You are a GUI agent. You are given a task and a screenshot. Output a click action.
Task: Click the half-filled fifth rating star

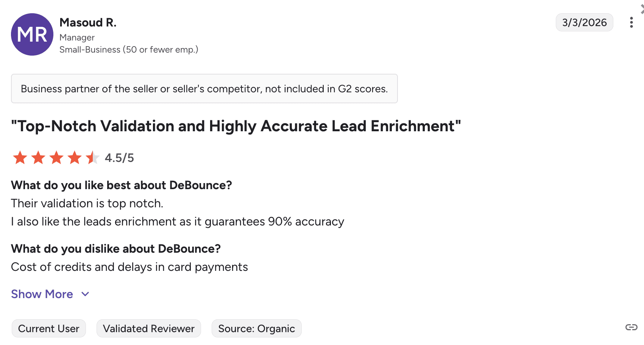click(92, 158)
